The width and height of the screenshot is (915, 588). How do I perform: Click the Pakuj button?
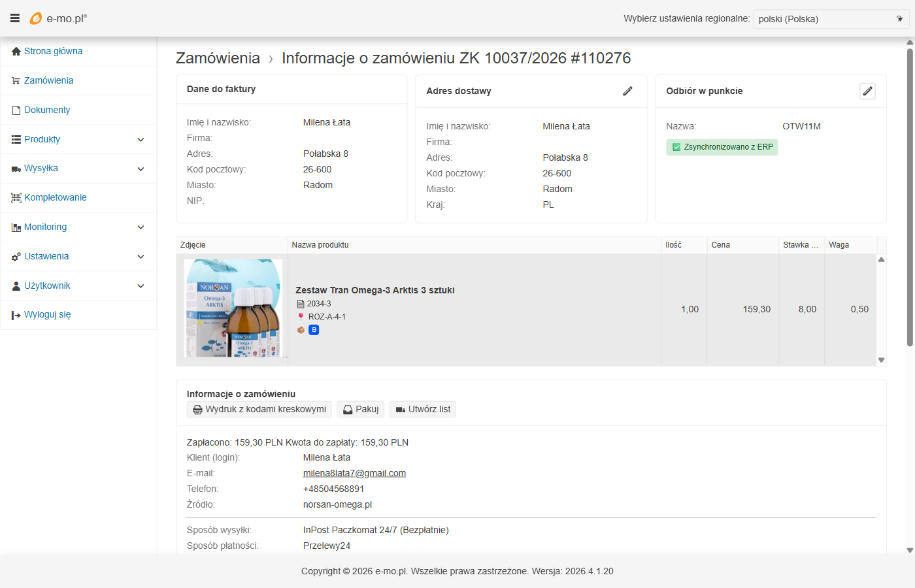(361, 409)
